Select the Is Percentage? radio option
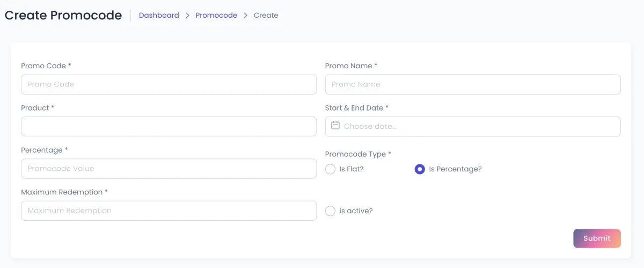 [x=420, y=169]
